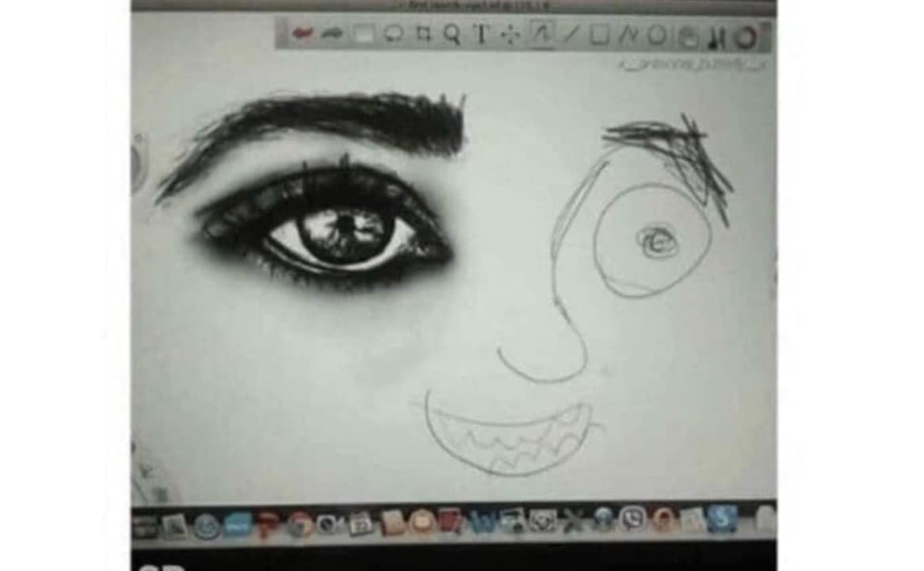Click the red Undo arrow in toolbar
This screenshot has height=571, width=924.
(x=302, y=33)
